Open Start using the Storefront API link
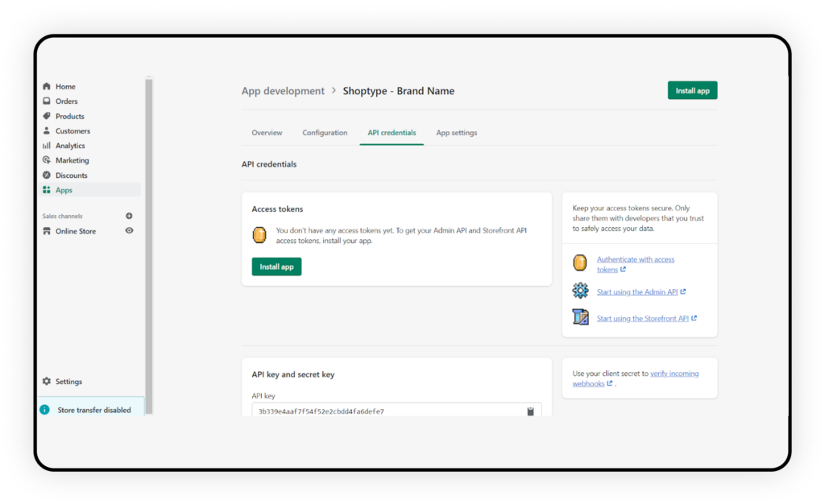 [x=642, y=318]
